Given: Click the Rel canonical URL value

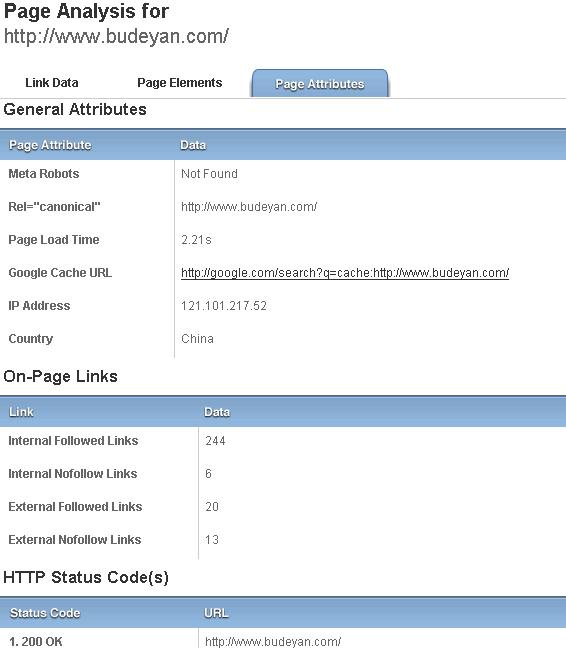Looking at the screenshot, I should 249,207.
